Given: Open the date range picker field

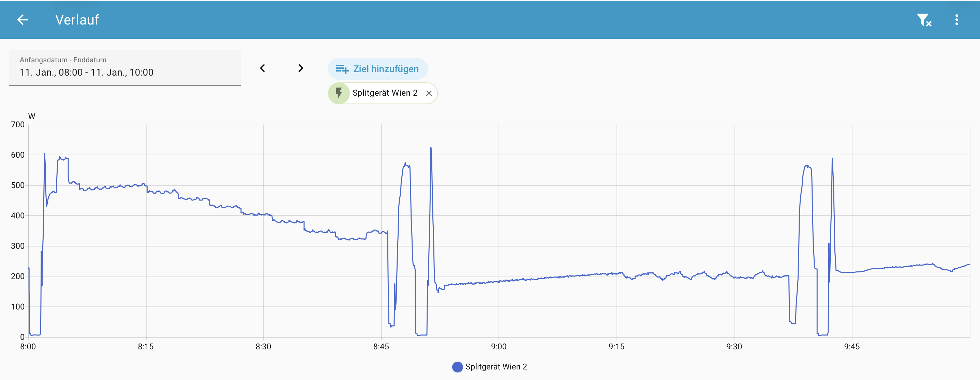Looking at the screenshot, I should 125,68.
